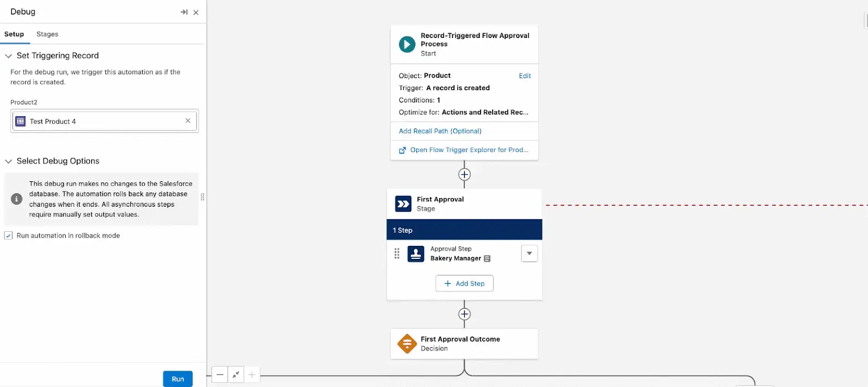Click the Product2 record lookup field

click(x=103, y=121)
